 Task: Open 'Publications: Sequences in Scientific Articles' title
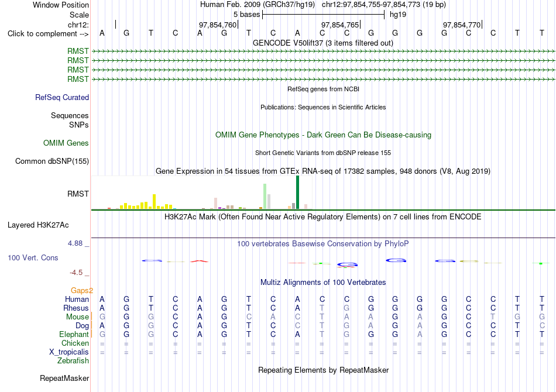click(x=323, y=107)
